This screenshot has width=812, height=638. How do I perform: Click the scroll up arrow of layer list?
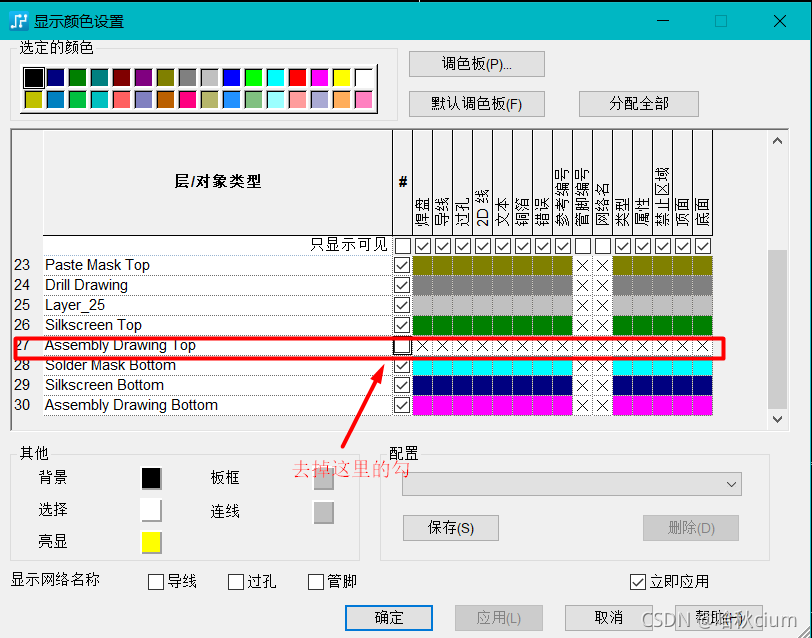(777, 141)
